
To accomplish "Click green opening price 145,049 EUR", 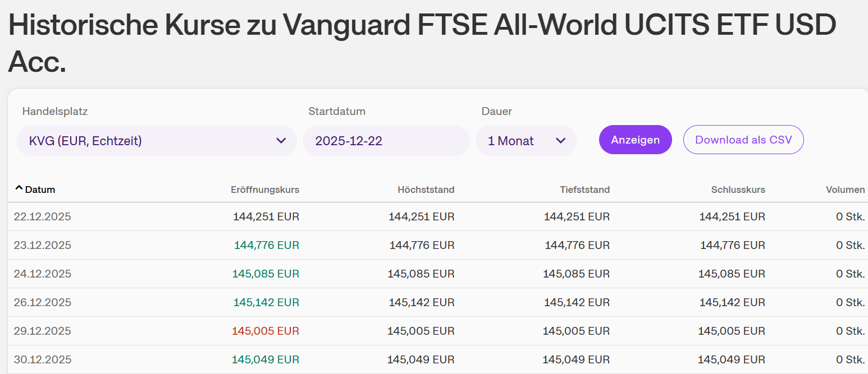I will pos(266,359).
